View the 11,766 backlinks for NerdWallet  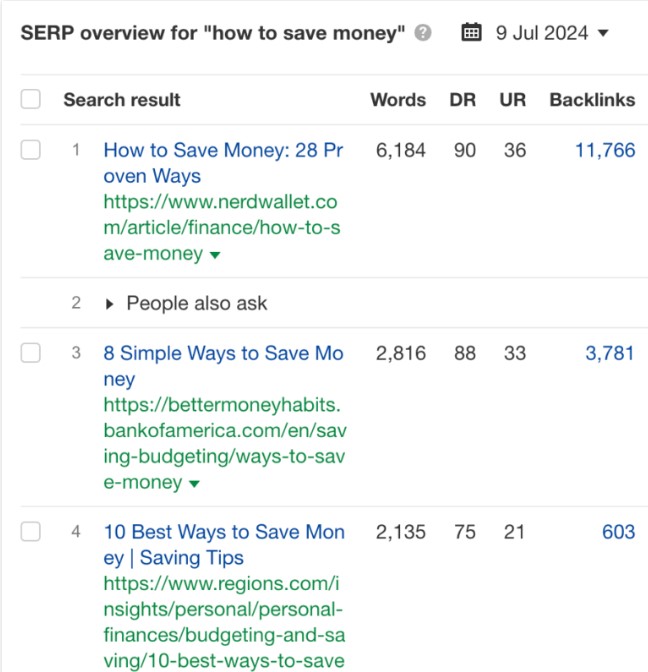(605, 150)
